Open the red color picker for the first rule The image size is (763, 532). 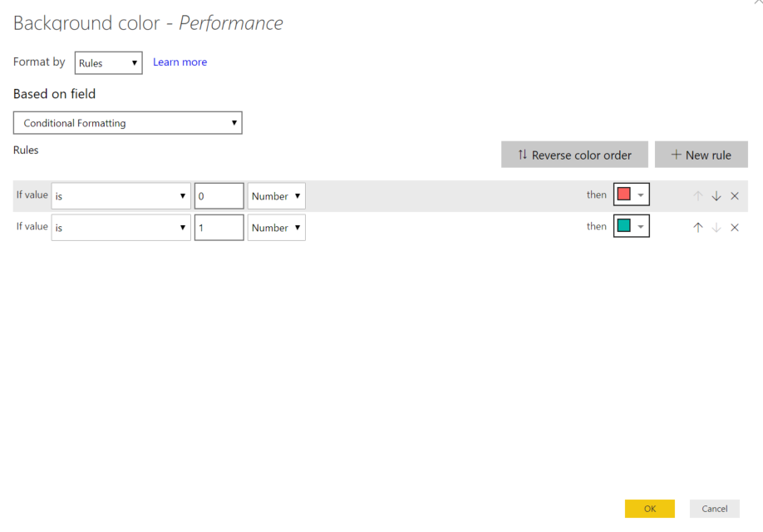(631, 195)
